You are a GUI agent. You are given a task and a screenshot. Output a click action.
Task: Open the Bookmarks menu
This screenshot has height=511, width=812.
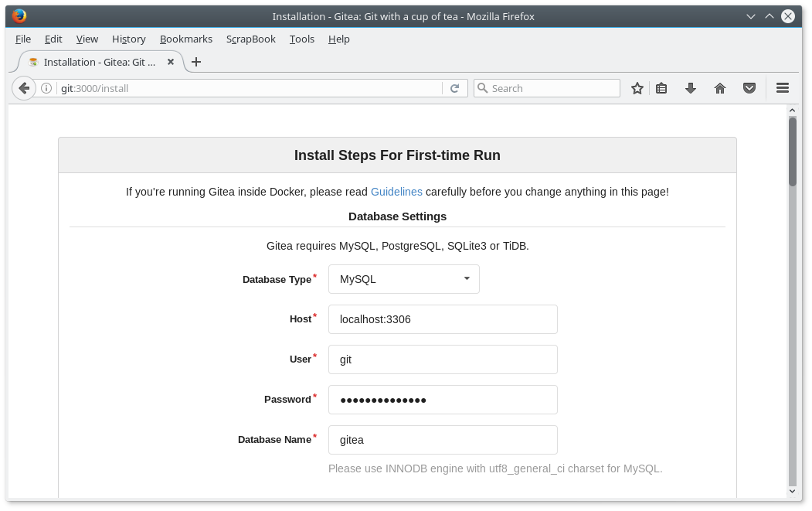(x=185, y=39)
